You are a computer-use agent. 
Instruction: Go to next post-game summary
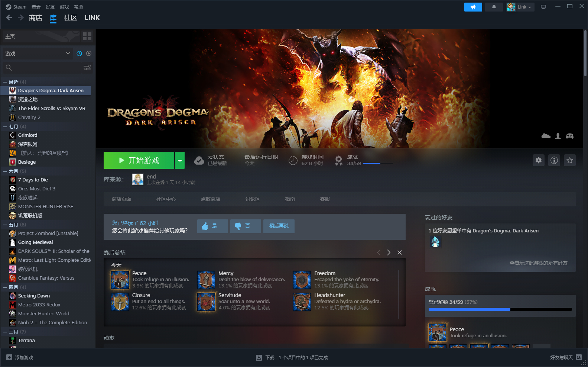tap(389, 252)
